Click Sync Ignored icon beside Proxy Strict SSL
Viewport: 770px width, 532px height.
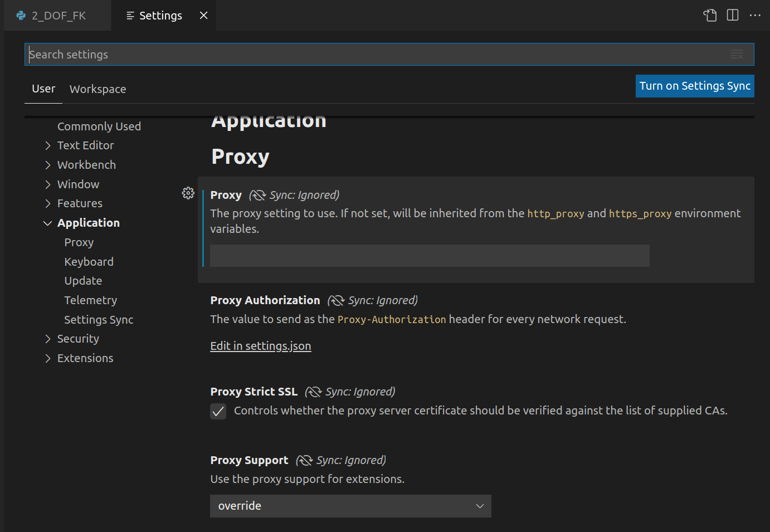(x=314, y=392)
